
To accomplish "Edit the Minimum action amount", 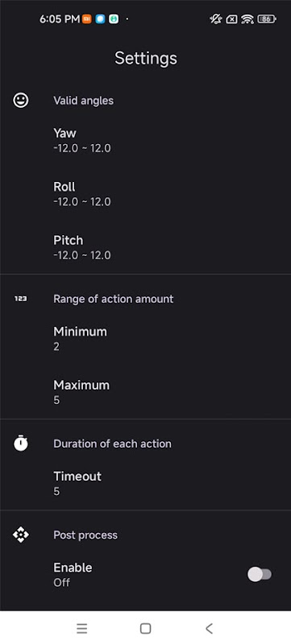I will 145,338.
